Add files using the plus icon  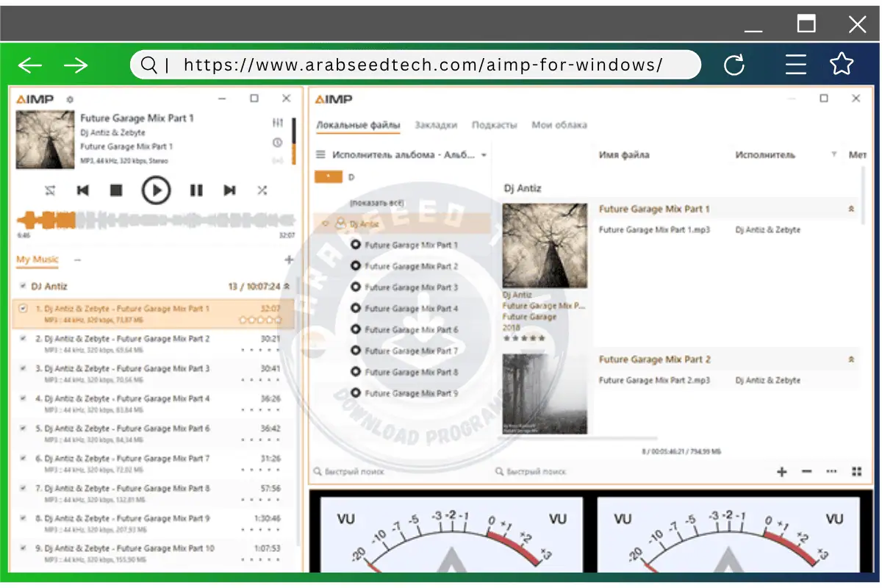pos(781,471)
